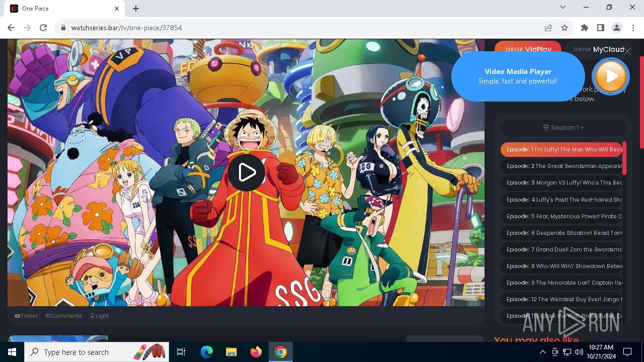Close the One Piece tab

(x=117, y=9)
